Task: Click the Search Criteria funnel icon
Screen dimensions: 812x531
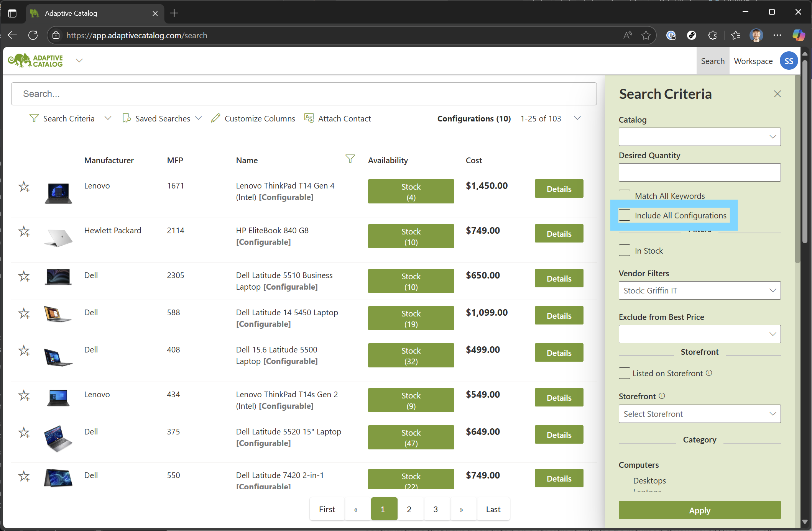Action: (34, 118)
